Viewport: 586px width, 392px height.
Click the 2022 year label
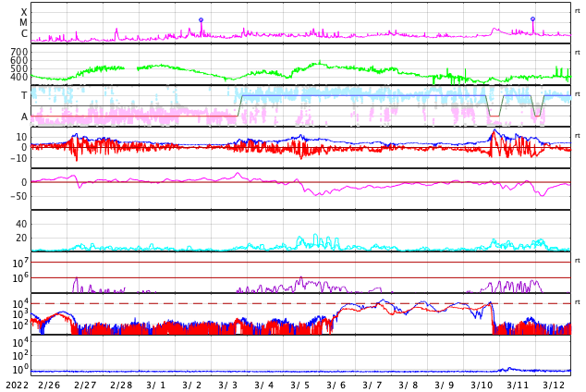(18, 385)
